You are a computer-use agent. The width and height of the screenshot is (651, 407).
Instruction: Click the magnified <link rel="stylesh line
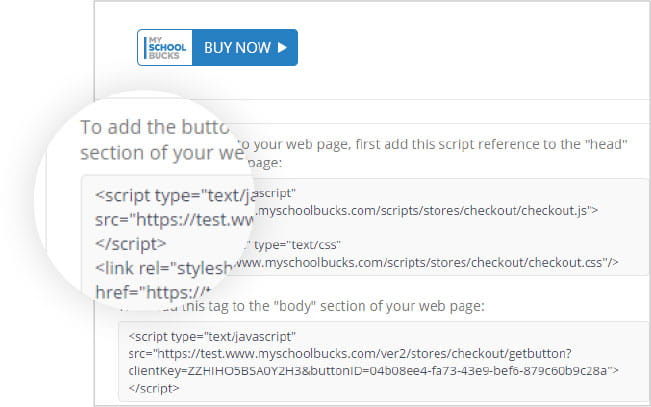point(163,268)
